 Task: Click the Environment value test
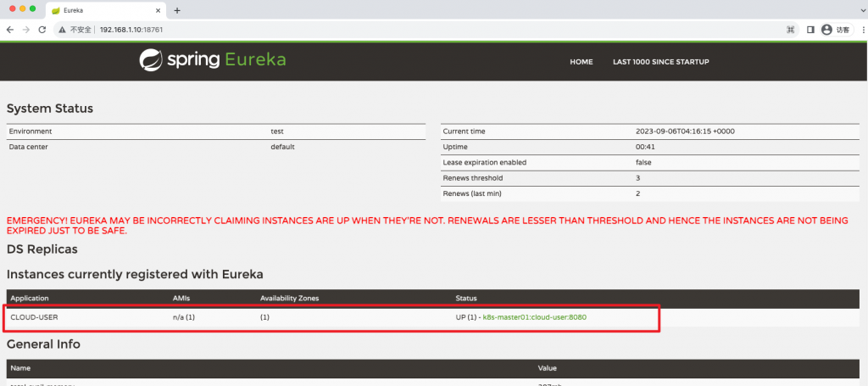[277, 131]
